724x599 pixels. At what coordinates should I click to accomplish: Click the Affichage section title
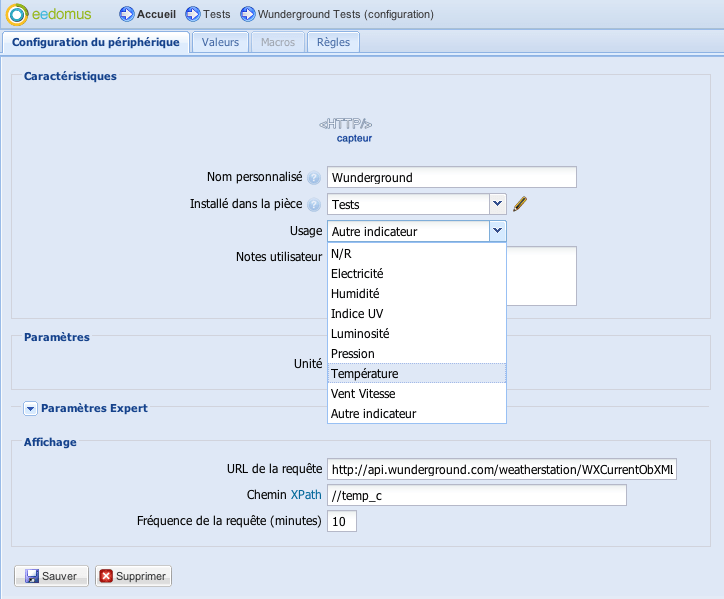(50, 442)
